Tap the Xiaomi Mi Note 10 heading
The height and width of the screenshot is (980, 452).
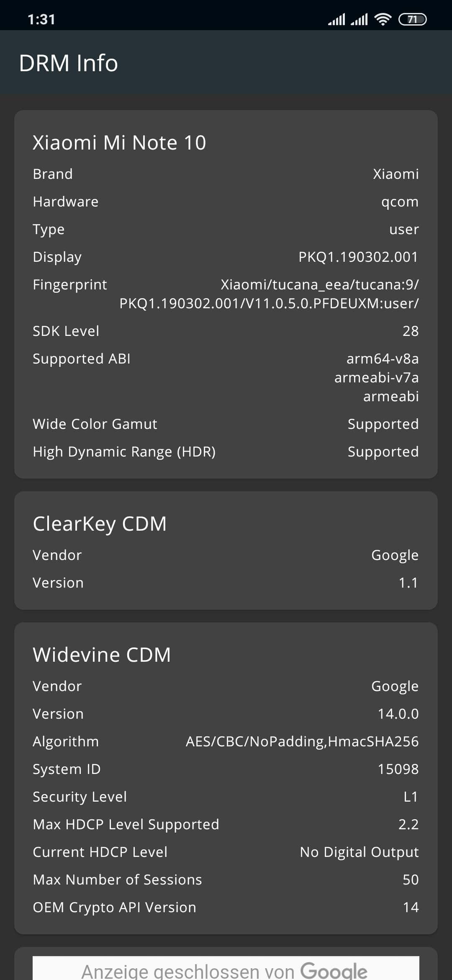click(119, 142)
